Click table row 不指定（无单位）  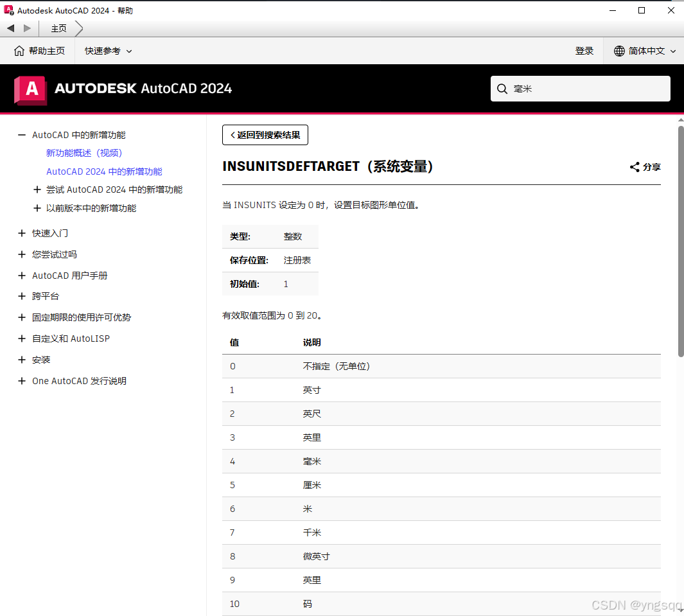pyautogui.click(x=441, y=367)
